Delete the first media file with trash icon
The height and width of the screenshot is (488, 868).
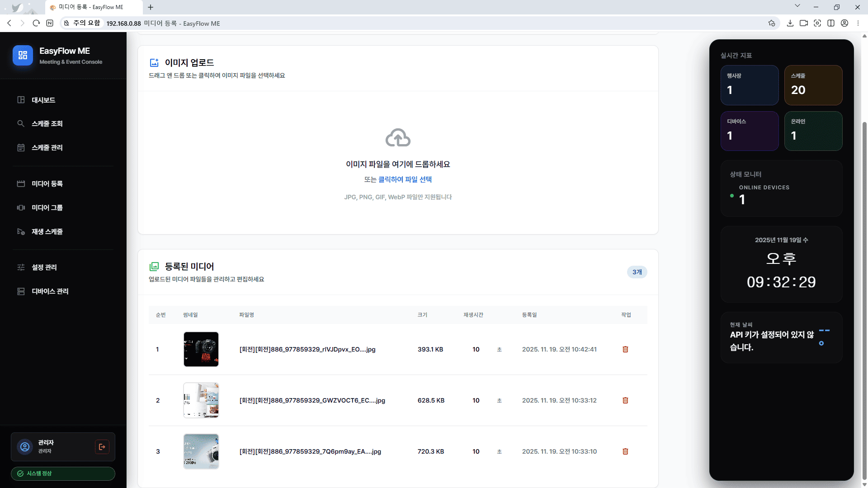click(x=625, y=349)
